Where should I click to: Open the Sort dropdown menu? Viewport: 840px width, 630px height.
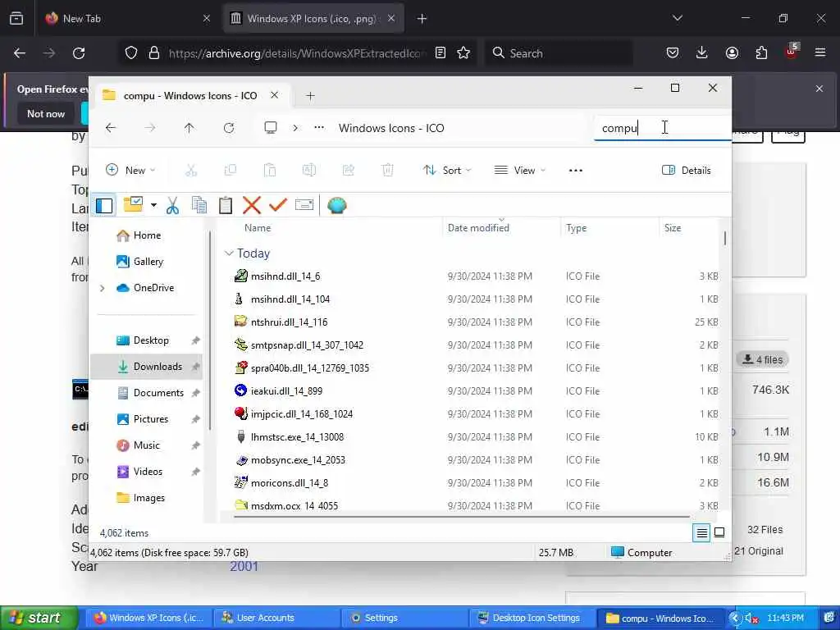click(447, 171)
